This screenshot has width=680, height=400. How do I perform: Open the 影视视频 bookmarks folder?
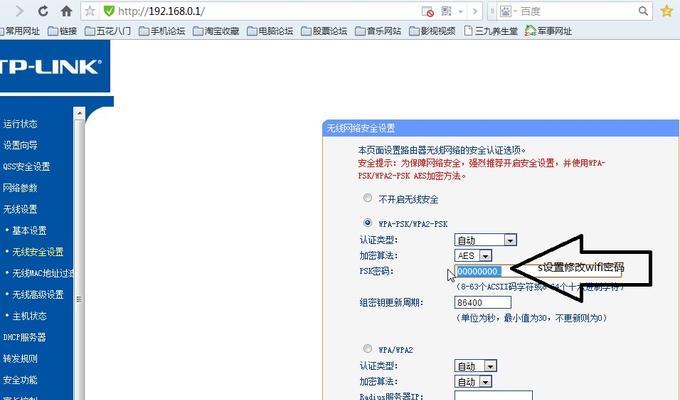(432, 31)
